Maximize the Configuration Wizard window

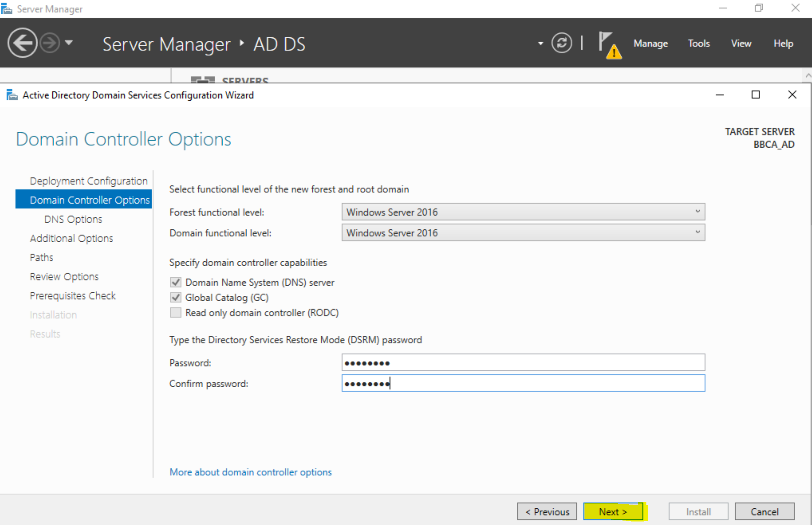(x=756, y=94)
